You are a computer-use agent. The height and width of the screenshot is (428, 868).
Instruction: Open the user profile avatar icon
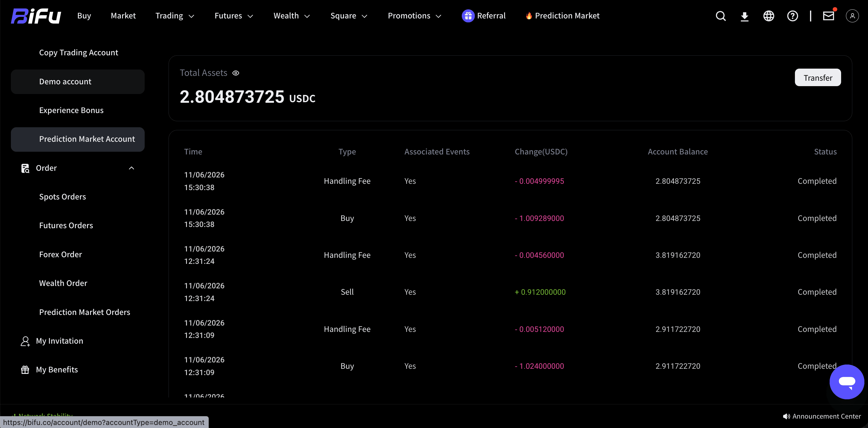click(x=852, y=16)
